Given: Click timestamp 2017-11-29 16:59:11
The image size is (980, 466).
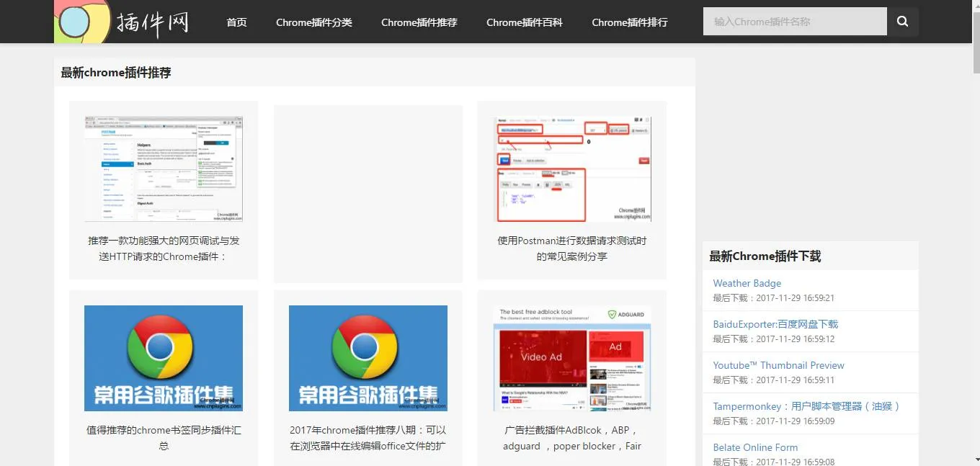Looking at the screenshot, I should coord(796,380).
